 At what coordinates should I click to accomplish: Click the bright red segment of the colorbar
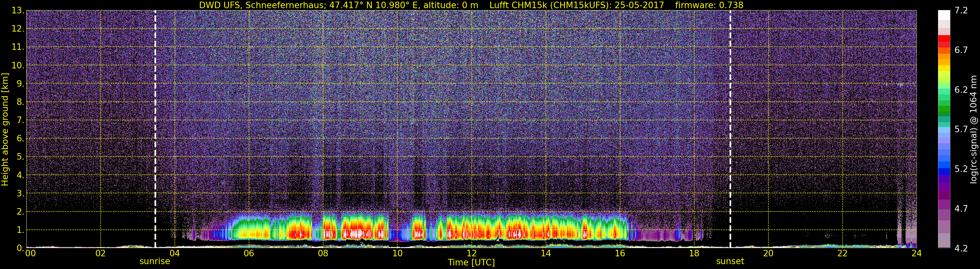944,38
